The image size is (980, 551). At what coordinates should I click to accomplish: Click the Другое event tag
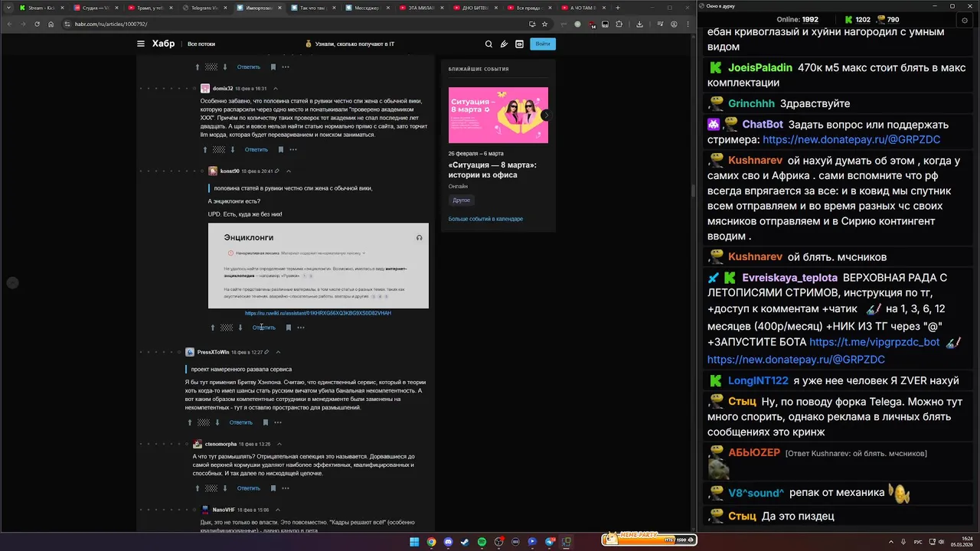point(462,201)
